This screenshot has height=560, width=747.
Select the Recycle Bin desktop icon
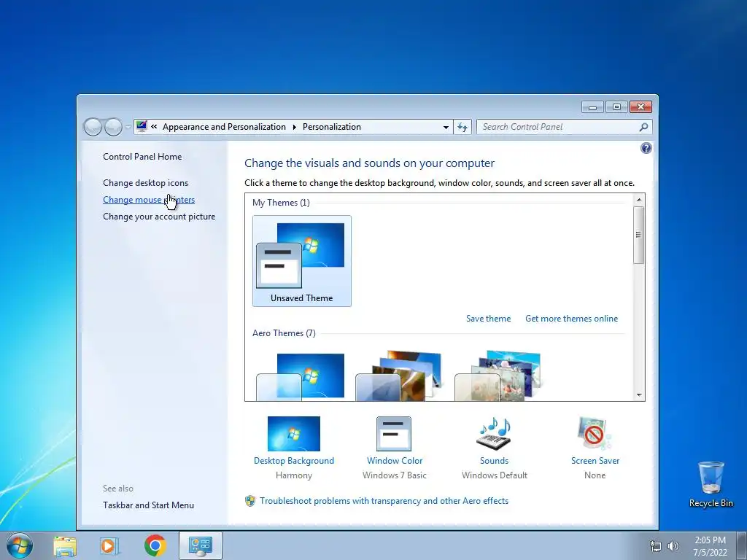(711, 484)
